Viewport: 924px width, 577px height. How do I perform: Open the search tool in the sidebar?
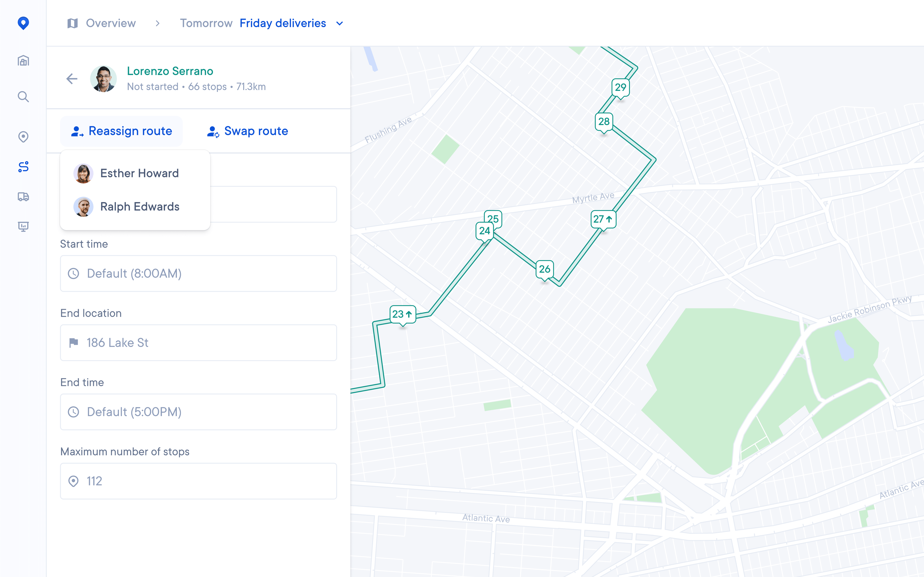click(x=23, y=97)
